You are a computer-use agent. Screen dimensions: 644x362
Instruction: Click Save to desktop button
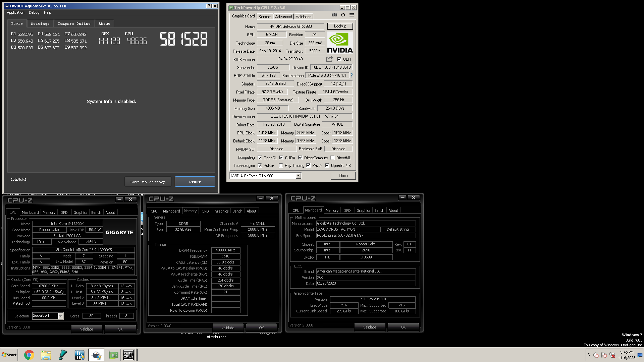(148, 182)
